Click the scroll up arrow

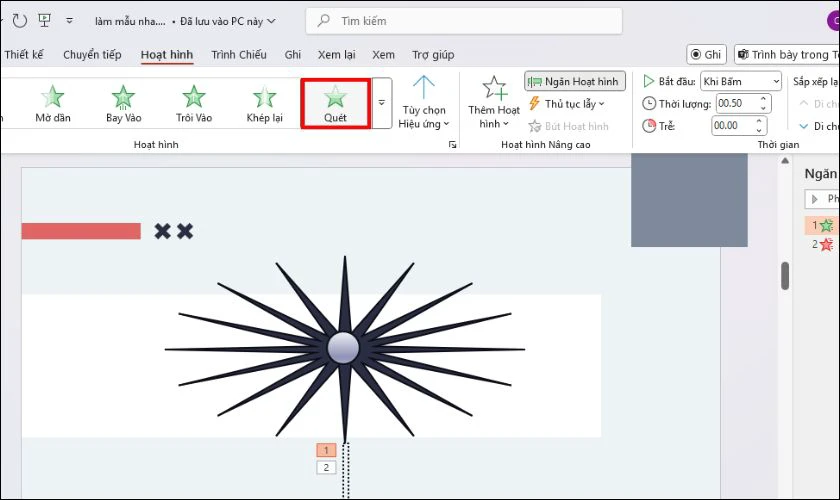coord(785,161)
